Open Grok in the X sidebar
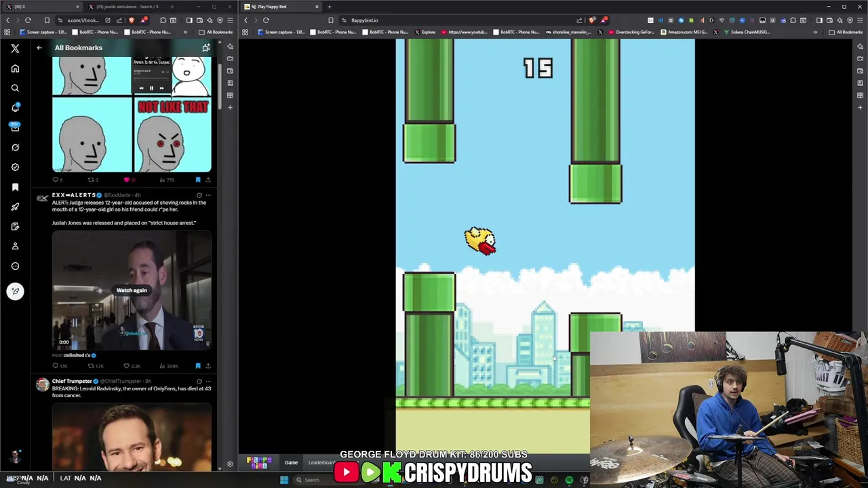 click(x=15, y=147)
